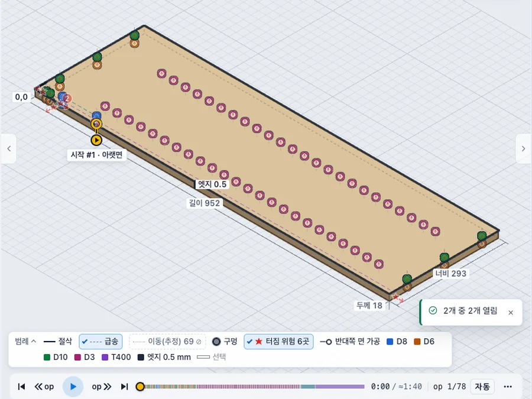Go to the previous view with left chevron
The image size is (532, 399).
(9, 148)
